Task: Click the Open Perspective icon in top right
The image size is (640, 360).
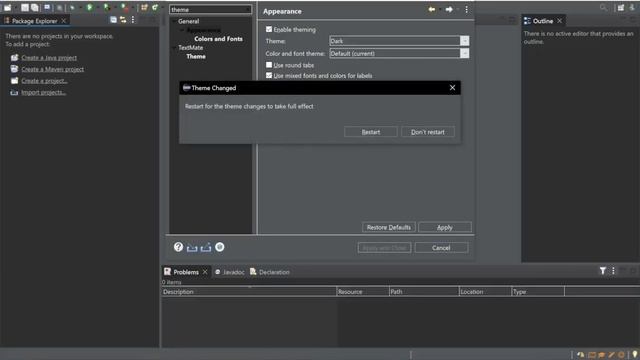Action: pos(621,7)
